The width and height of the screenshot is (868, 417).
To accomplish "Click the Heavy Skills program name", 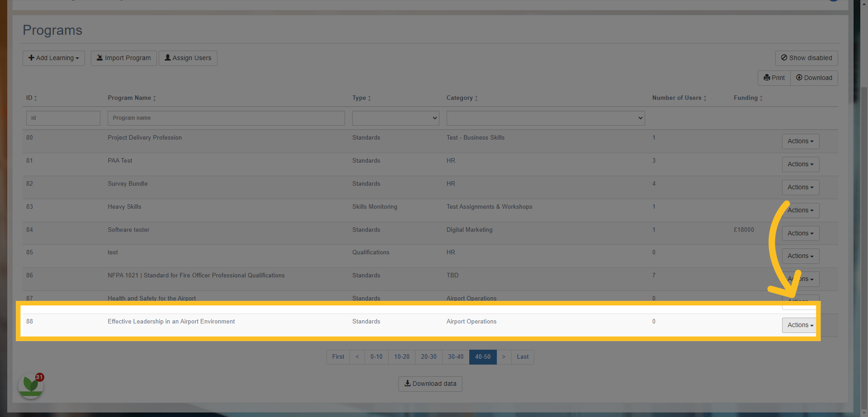I will 124,207.
